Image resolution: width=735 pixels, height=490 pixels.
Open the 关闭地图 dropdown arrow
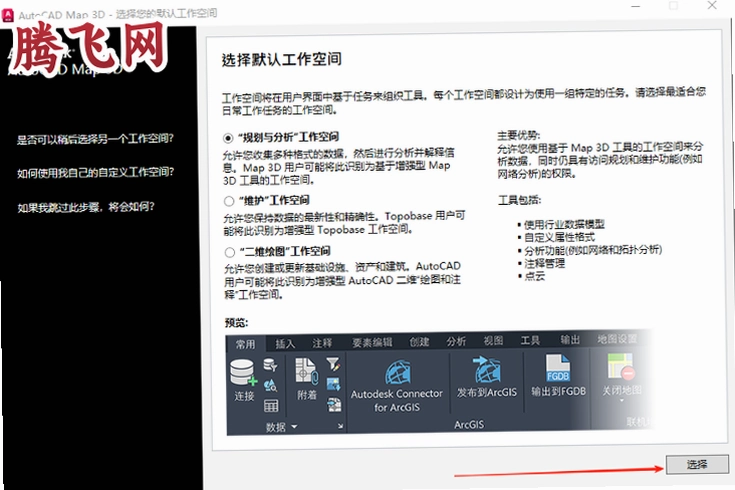click(622, 401)
